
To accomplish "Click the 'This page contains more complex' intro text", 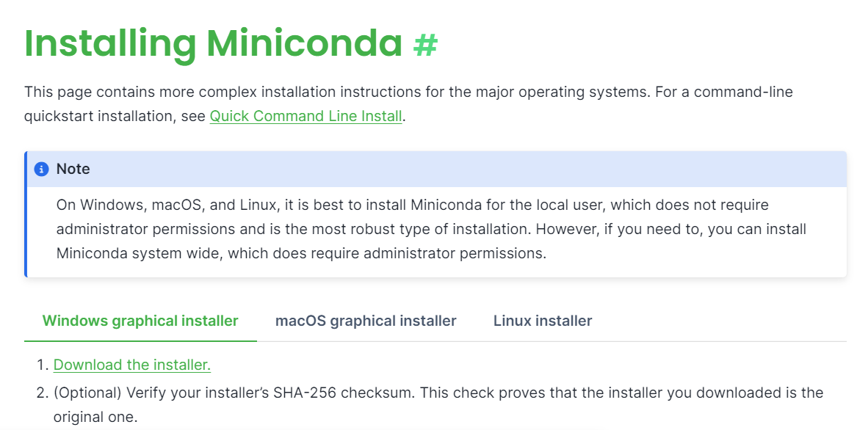I will pos(408,104).
